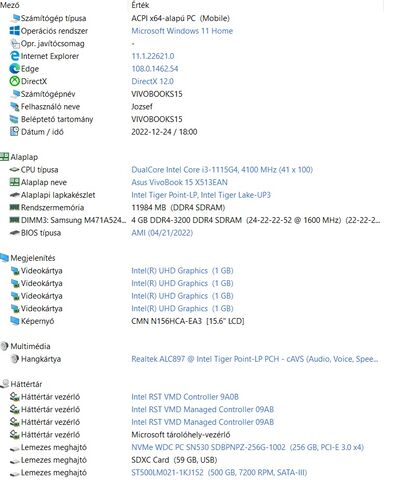Select the Érték column header

140,5
